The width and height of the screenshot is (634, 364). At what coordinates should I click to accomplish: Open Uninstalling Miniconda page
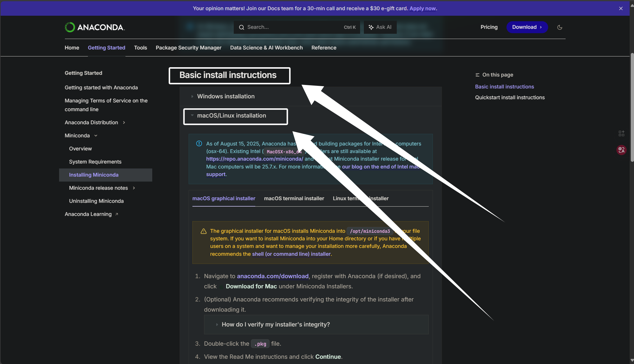[96, 201]
